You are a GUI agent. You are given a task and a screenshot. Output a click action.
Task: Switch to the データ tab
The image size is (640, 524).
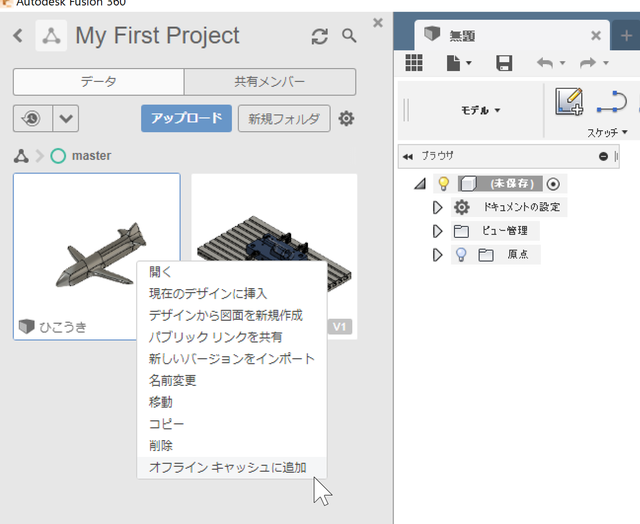point(98,82)
